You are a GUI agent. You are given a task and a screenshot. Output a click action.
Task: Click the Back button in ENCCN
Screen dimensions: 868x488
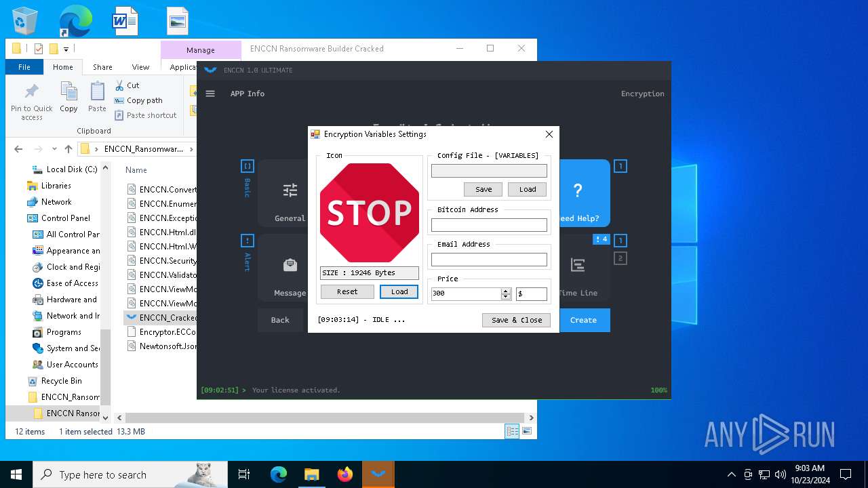pos(280,320)
